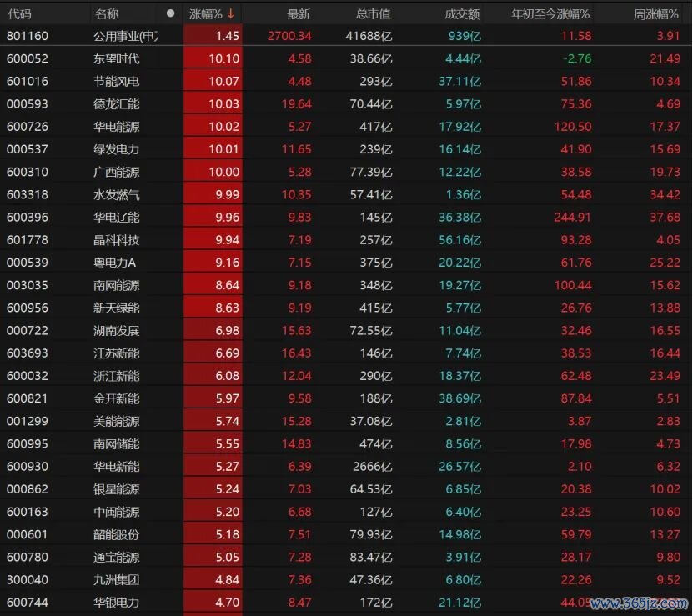
Task: Select stock 美能能源
Action: point(116,421)
